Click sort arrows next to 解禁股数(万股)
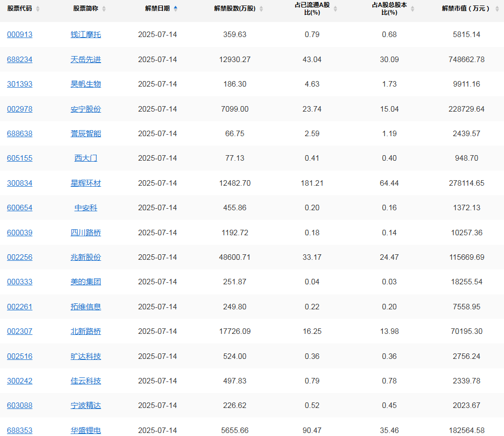This screenshot has width=504, height=436. click(x=262, y=9)
